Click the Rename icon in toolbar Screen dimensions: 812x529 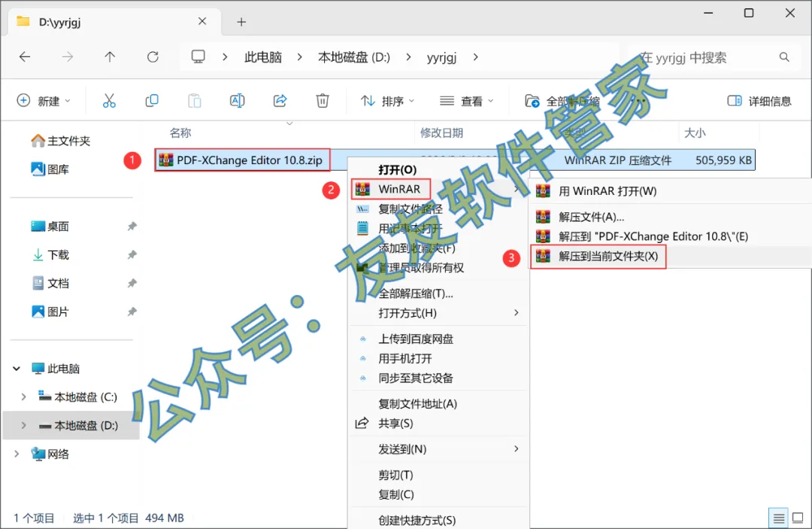(x=237, y=101)
